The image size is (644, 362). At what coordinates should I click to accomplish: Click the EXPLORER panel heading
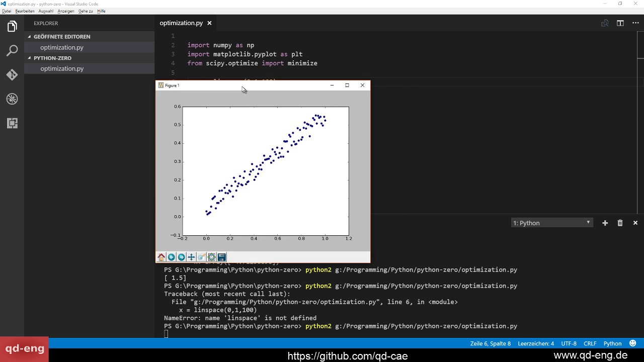(x=46, y=23)
